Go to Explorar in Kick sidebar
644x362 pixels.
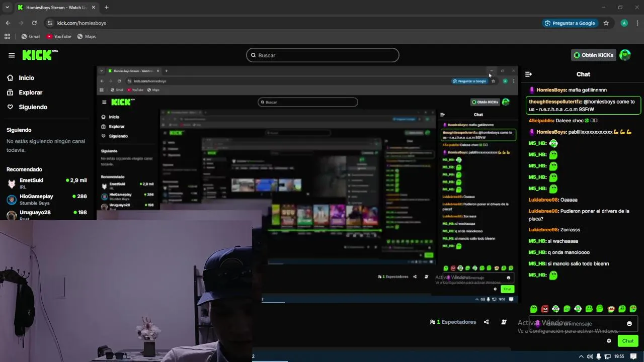tap(25, 93)
